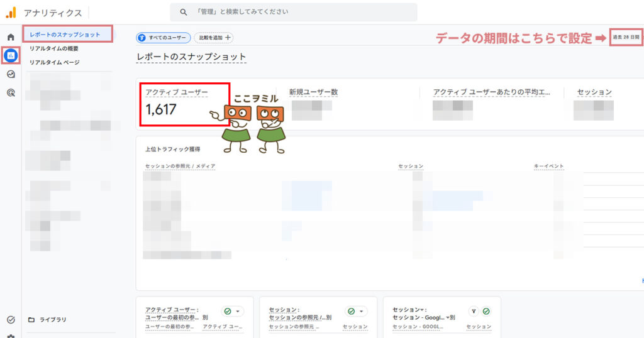The height and width of the screenshot is (338, 644).
Task: Select レポートのスナップショット in the sidebar
Action: tap(67, 35)
